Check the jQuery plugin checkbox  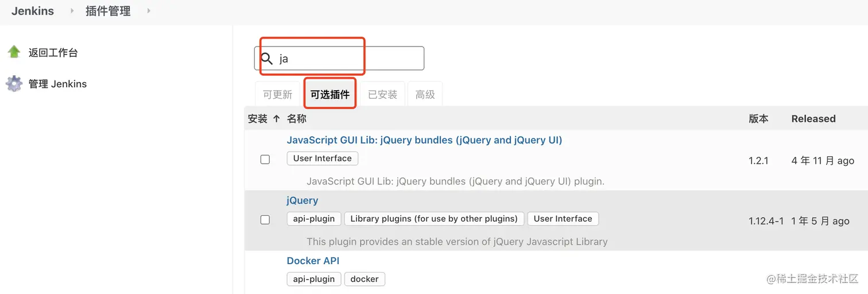click(x=265, y=220)
